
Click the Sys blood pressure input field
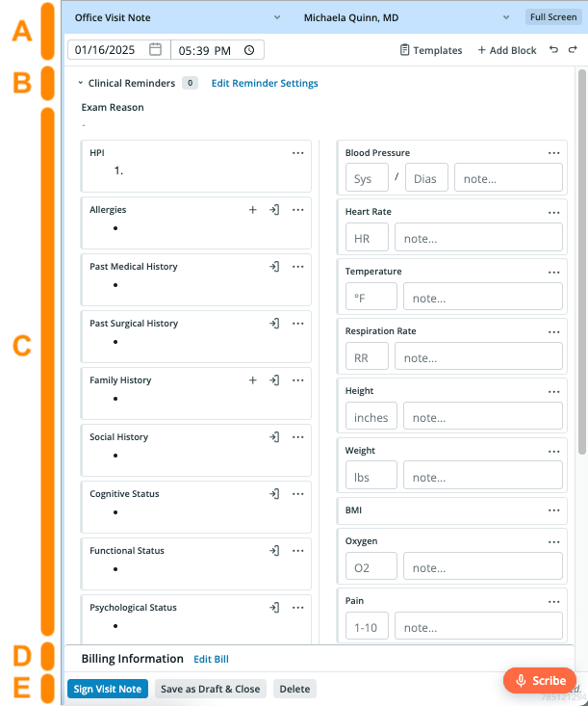click(367, 179)
